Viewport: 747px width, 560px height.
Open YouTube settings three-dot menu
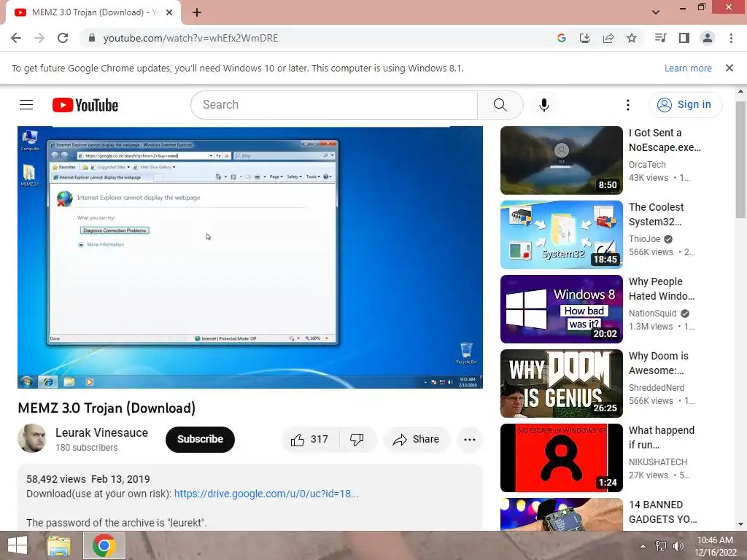[x=628, y=105]
